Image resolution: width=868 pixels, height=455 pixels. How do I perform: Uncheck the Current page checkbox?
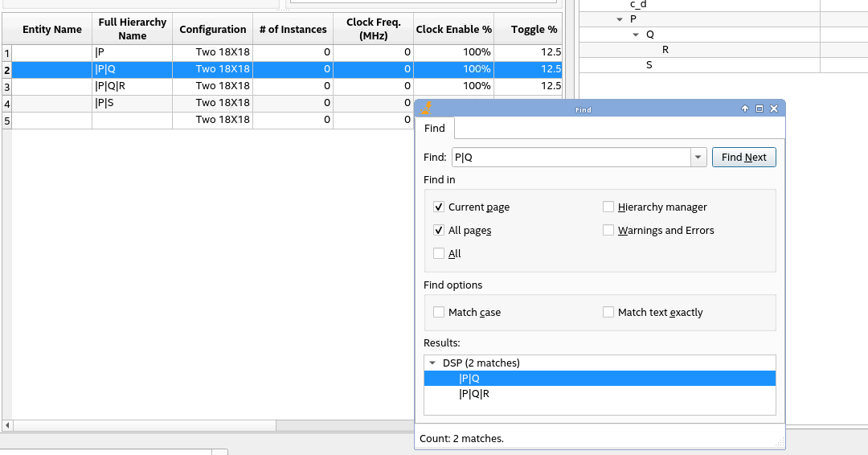439,207
